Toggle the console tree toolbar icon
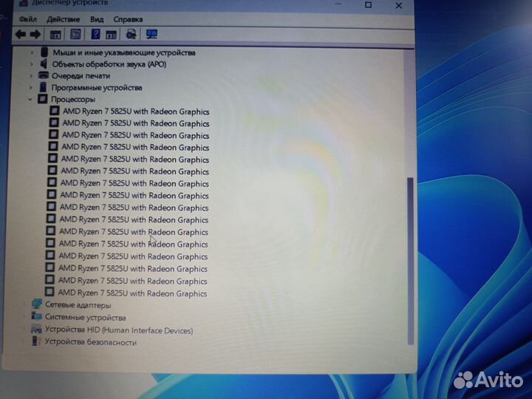 55,34
